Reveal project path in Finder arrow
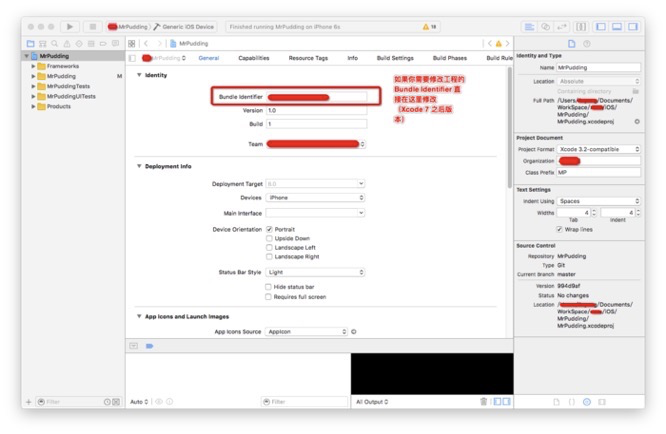Viewport: 666px width, 434px height. (x=637, y=121)
